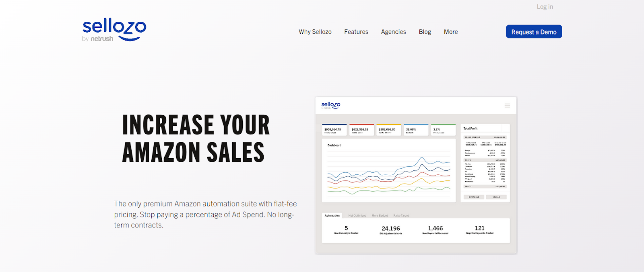Click the 24,196 Bid Adjustments Made stat
The image size is (644, 272).
[x=391, y=230]
